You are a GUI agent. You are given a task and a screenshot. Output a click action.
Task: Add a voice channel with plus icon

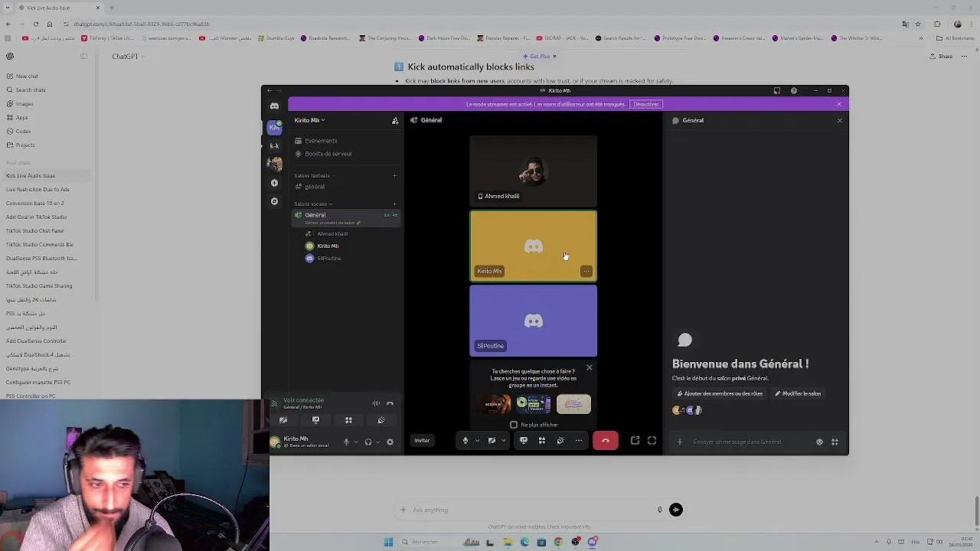click(x=394, y=204)
